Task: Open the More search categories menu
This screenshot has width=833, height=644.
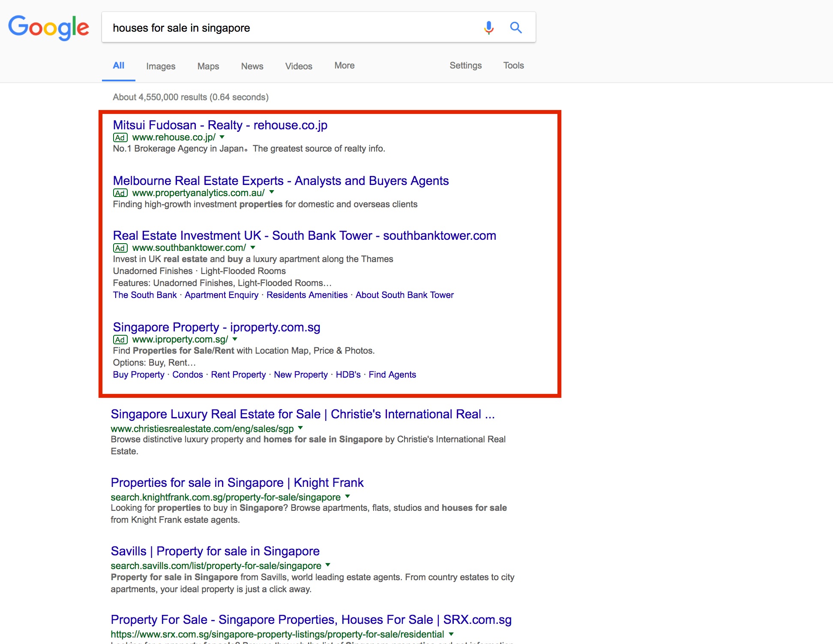Action: tap(345, 66)
